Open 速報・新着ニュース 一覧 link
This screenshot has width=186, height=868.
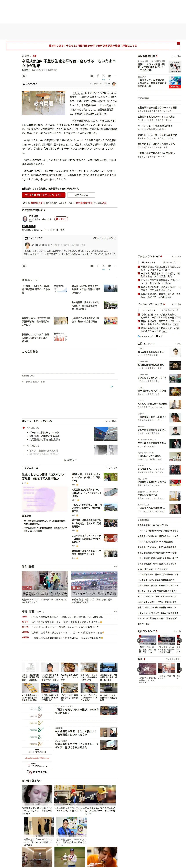(x=115, y=612)
